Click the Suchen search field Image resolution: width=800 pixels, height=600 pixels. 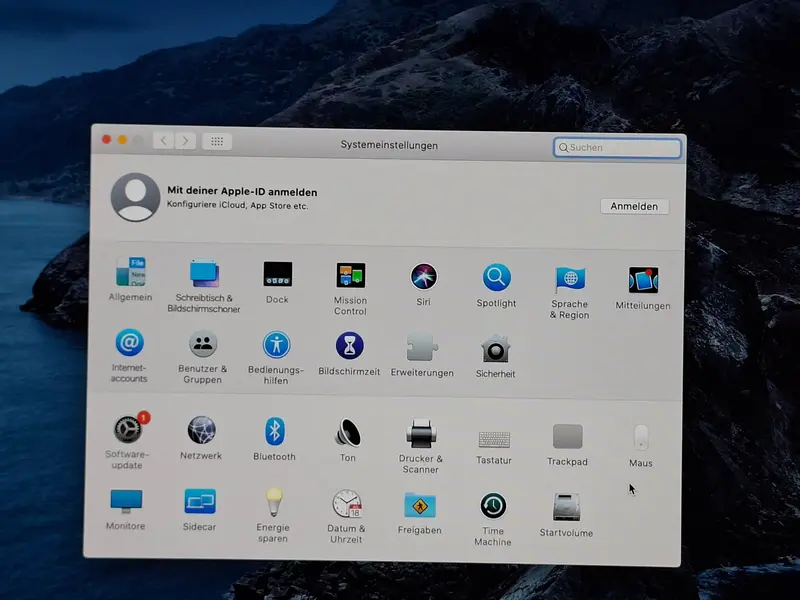(617, 147)
